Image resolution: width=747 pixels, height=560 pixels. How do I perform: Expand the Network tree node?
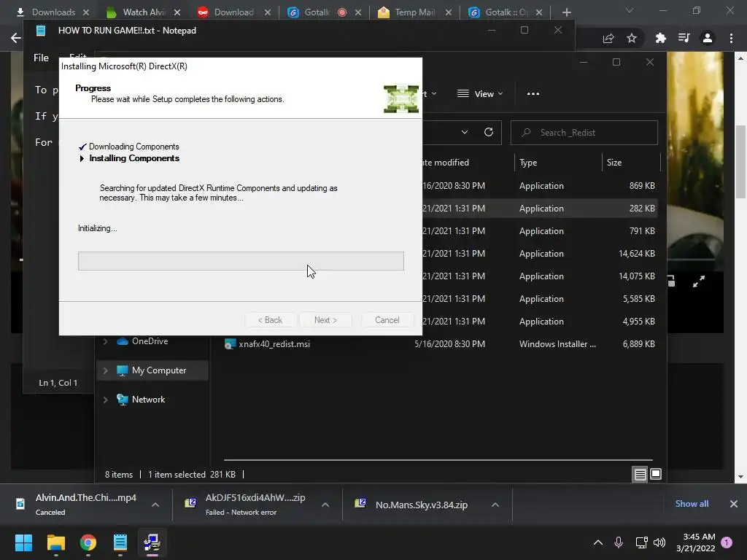[105, 400]
